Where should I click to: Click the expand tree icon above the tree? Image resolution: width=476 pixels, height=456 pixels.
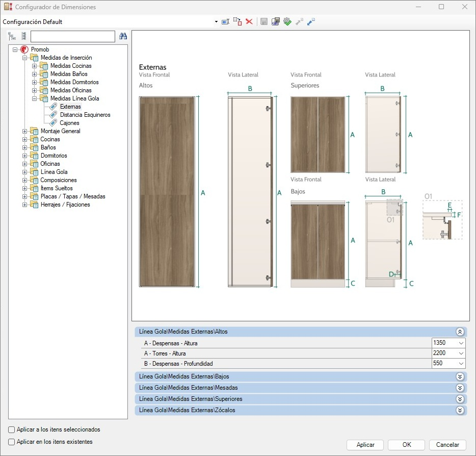[x=12, y=36]
